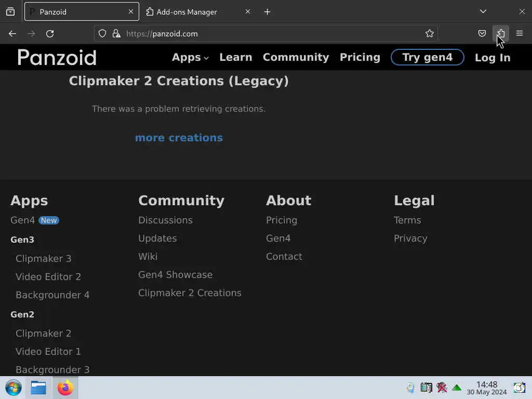This screenshot has width=532, height=399.
Task: Open the Firefox recent browsing (Firefox View) icon
Action: click(10, 12)
